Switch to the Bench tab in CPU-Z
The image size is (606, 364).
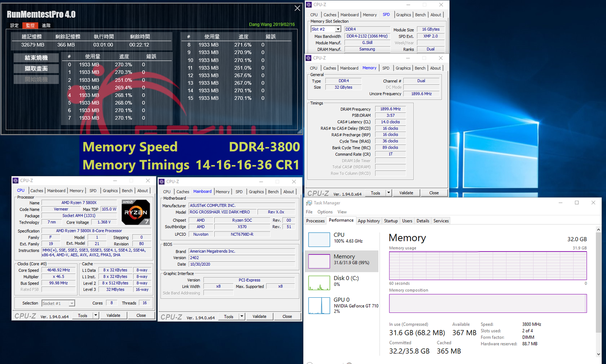(127, 191)
